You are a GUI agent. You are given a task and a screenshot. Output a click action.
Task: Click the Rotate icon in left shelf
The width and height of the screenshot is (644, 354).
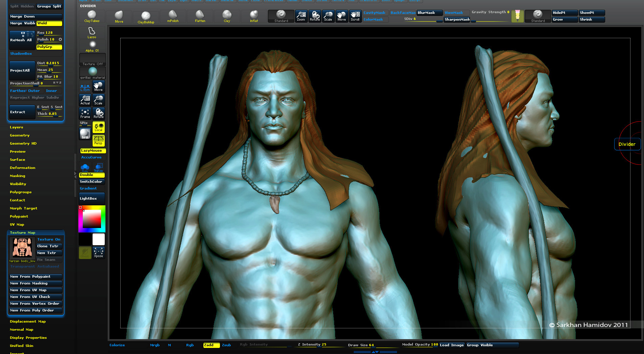point(98,113)
